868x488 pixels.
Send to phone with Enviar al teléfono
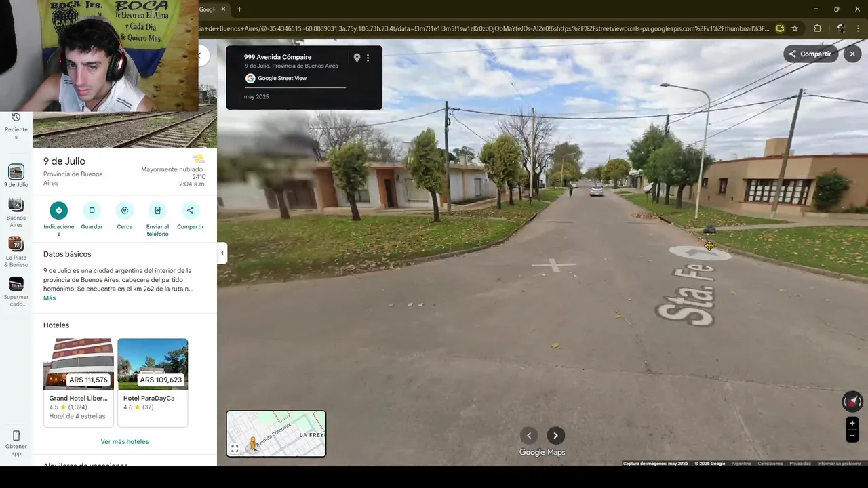[x=157, y=211]
